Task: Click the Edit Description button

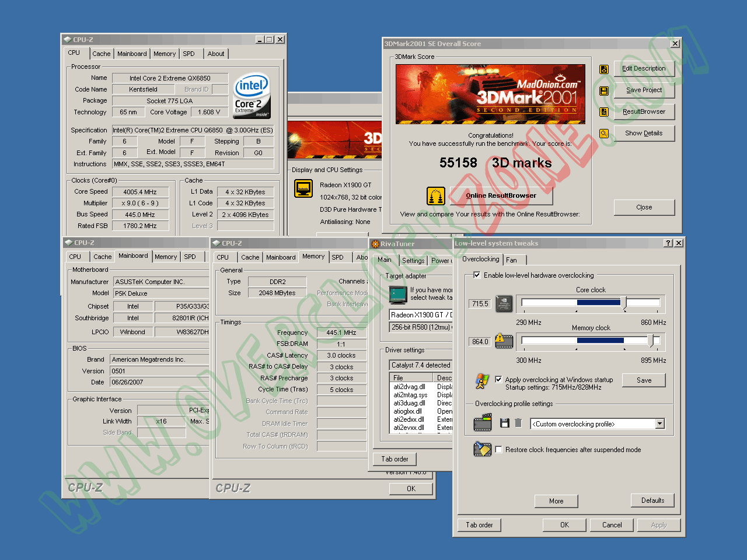Action: point(644,69)
